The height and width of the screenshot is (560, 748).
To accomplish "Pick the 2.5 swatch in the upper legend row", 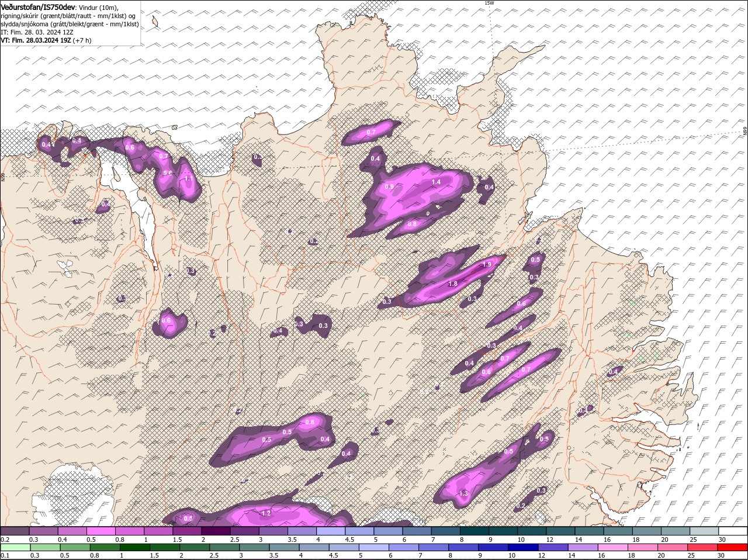I will (x=244, y=531).
